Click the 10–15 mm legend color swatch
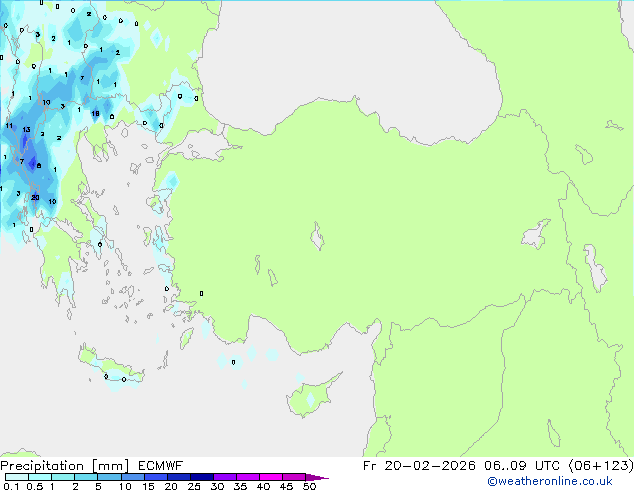Viewport: 634px width, 490px height. click(x=132, y=477)
